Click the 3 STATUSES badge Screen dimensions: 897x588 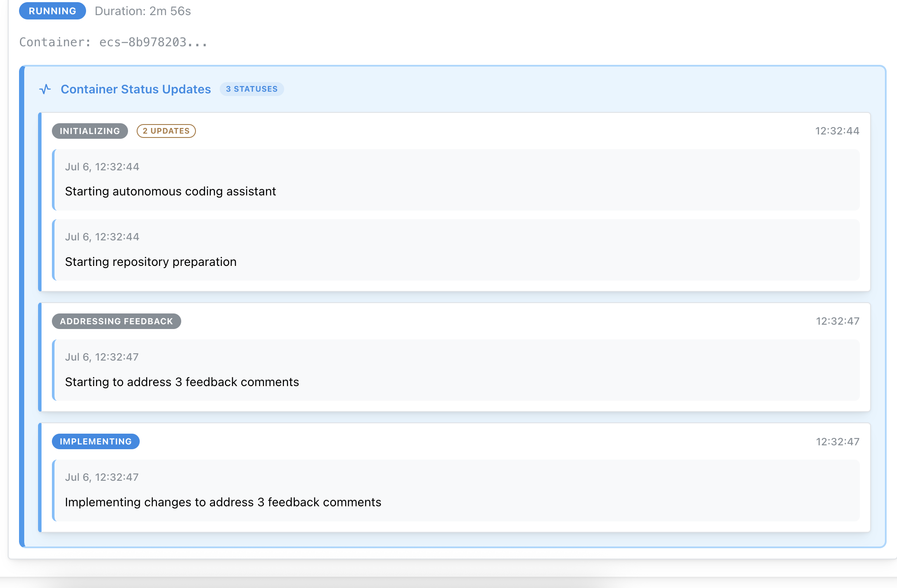pyautogui.click(x=252, y=89)
